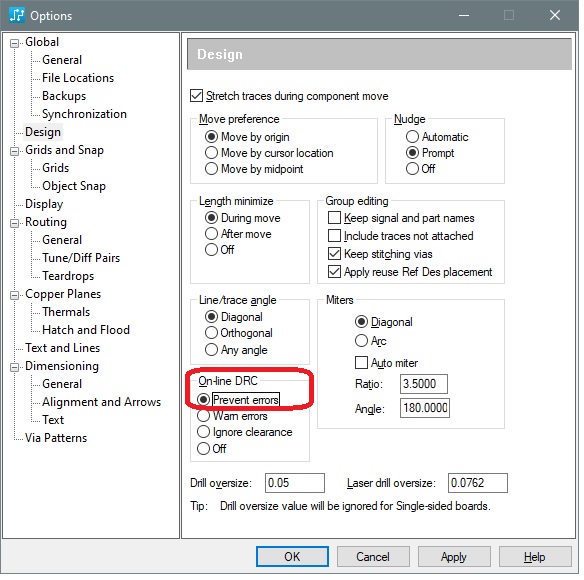Choose Warn errors for On-line DRC

click(203, 416)
